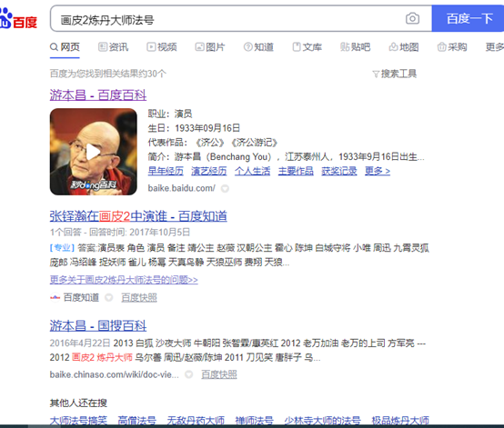Click the camera image search icon
504x428 pixels.
(412, 18)
